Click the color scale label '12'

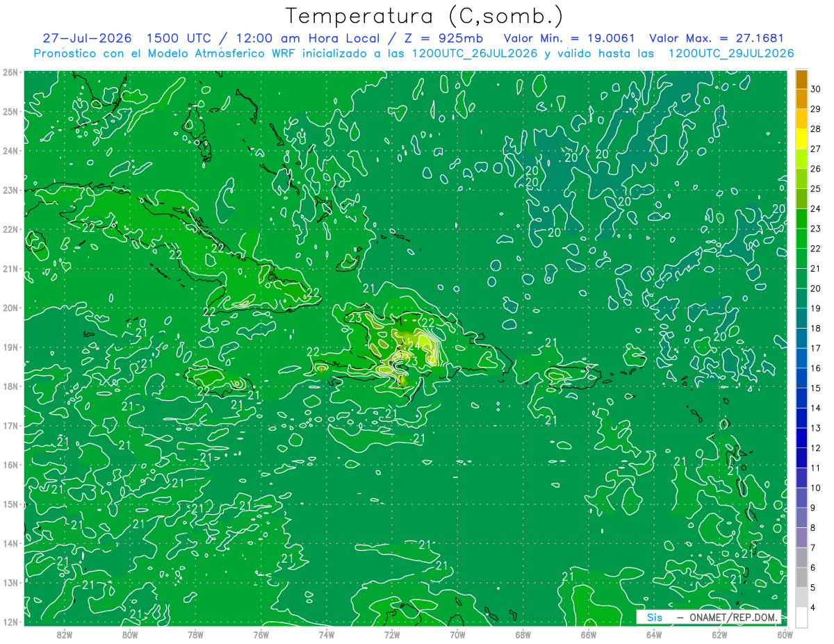[x=816, y=448]
